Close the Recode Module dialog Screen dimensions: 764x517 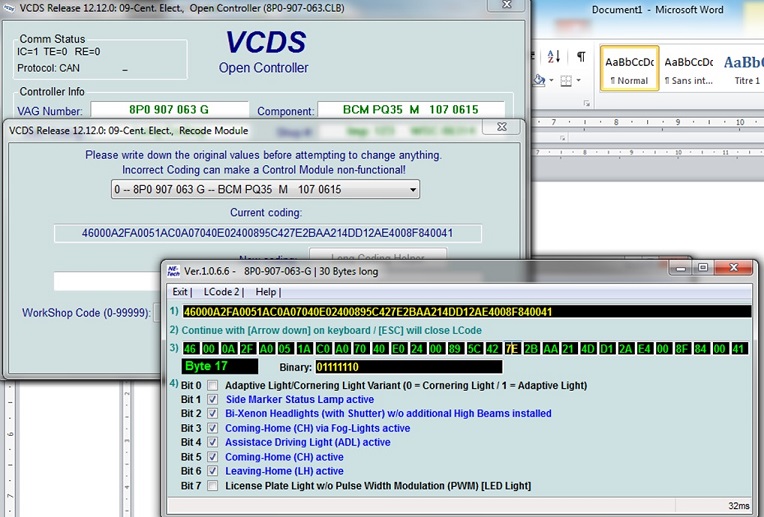point(501,127)
